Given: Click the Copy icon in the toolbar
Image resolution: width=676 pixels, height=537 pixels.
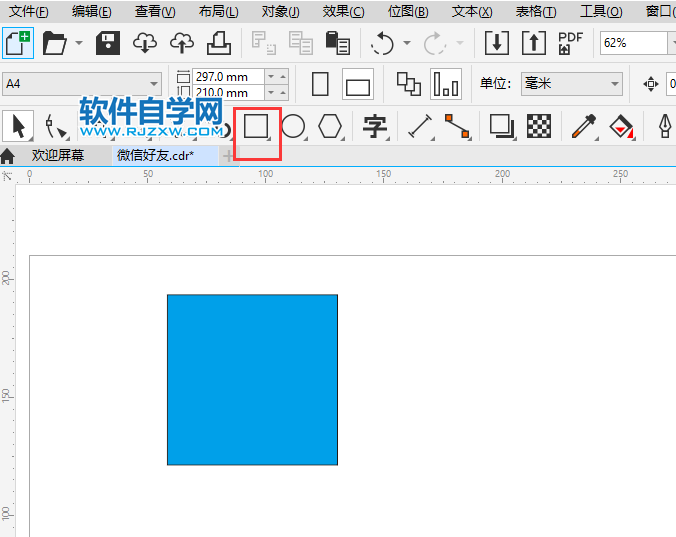Looking at the screenshot, I should point(301,43).
